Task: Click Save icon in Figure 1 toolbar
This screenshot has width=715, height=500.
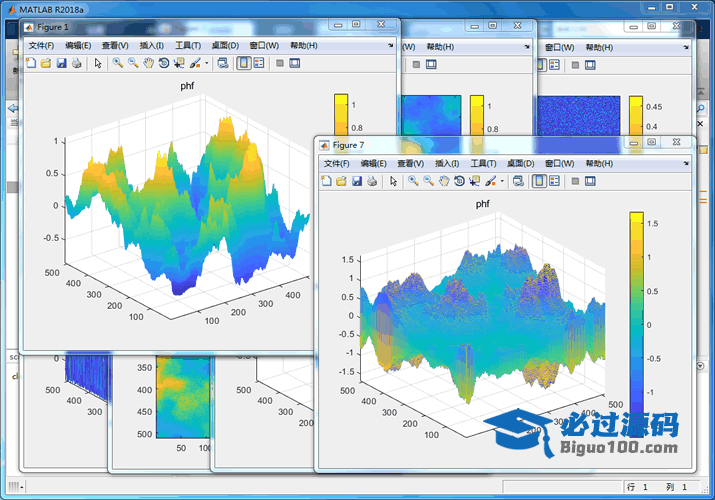Action: 62,63
